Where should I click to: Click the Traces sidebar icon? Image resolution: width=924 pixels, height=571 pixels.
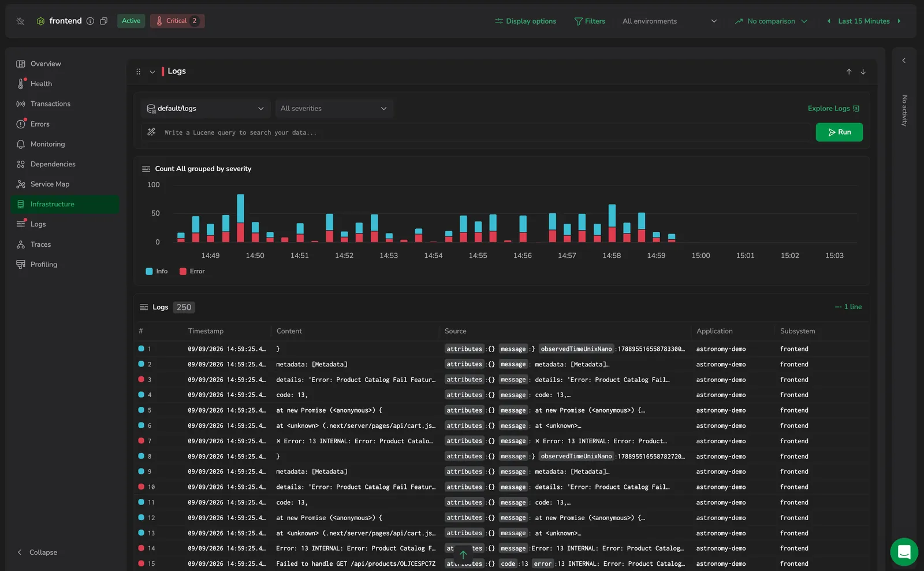[21, 244]
